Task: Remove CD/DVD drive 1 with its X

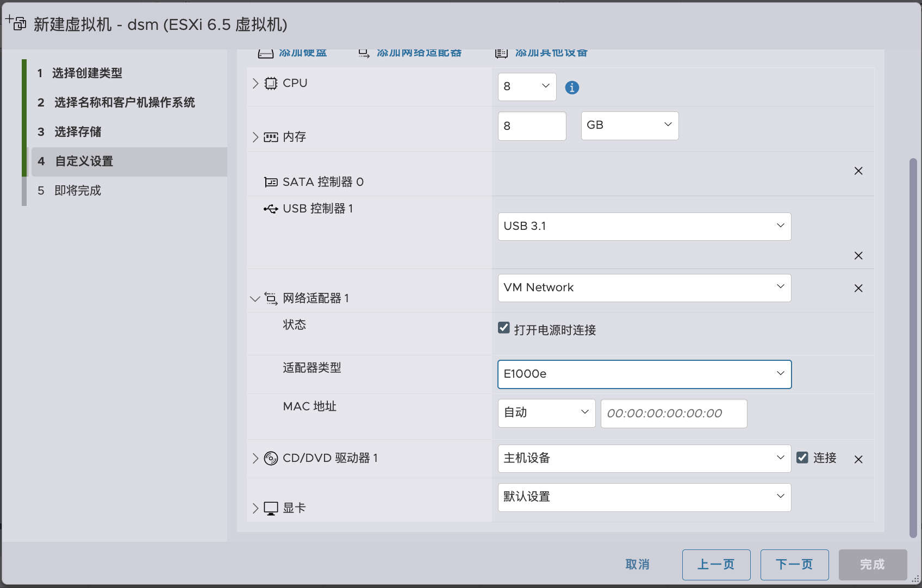Action: 858,459
